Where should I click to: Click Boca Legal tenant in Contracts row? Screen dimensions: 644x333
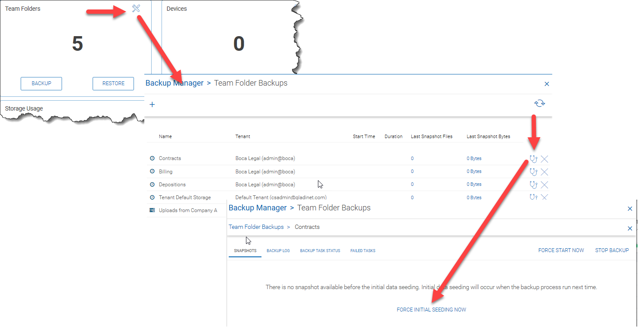pos(265,158)
